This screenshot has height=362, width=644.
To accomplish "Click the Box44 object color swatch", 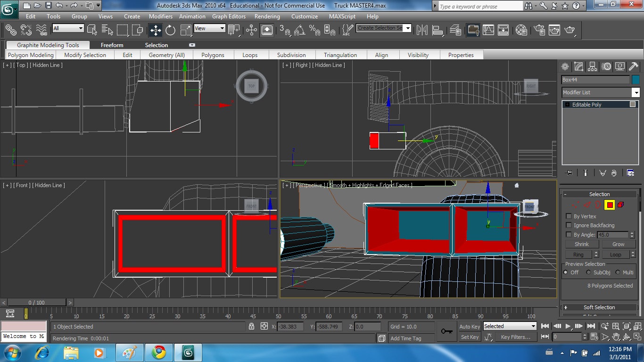I will 636,80.
